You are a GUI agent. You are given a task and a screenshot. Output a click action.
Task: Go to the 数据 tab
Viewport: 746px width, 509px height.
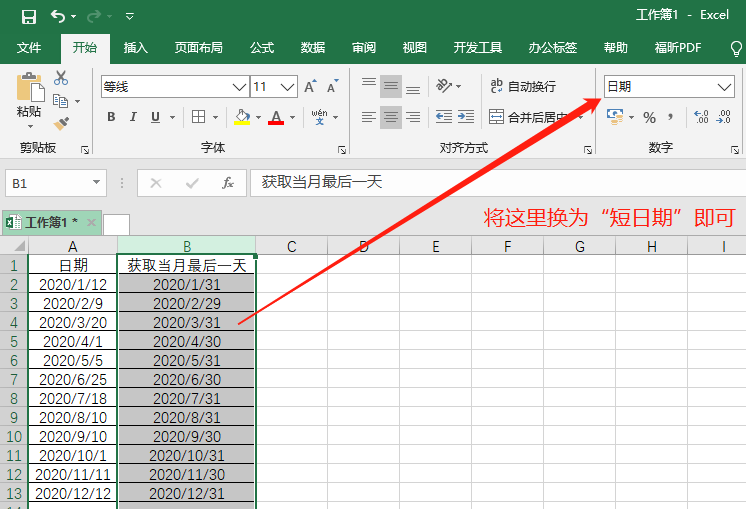[x=313, y=48]
